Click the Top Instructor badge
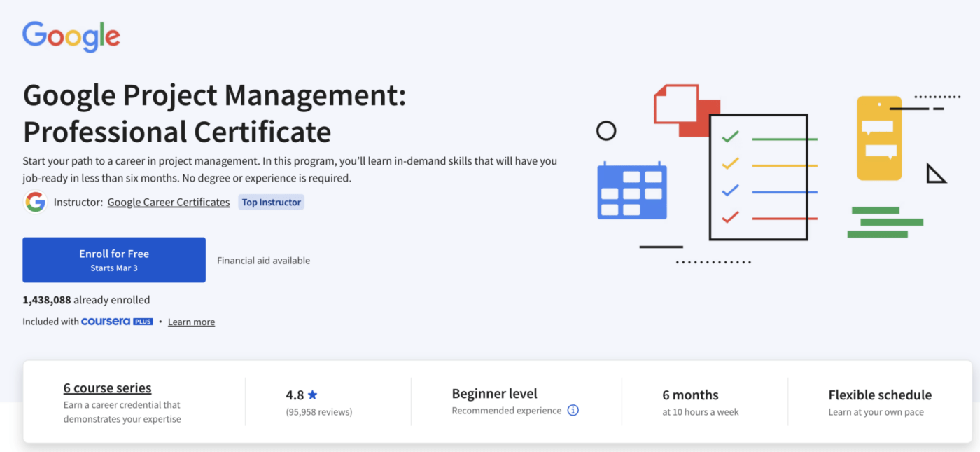The width and height of the screenshot is (980, 452). click(x=271, y=202)
